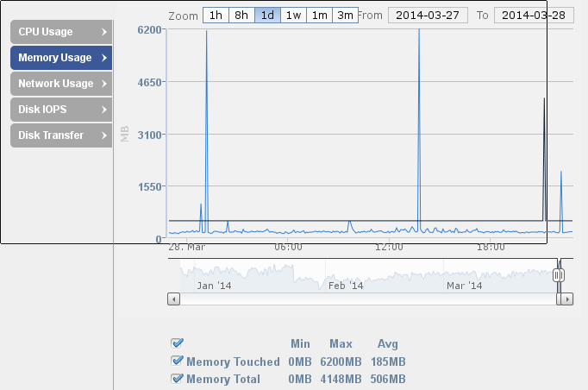Click the Memory Total legend label
Image resolution: width=588 pixels, height=390 pixels.
223,379
